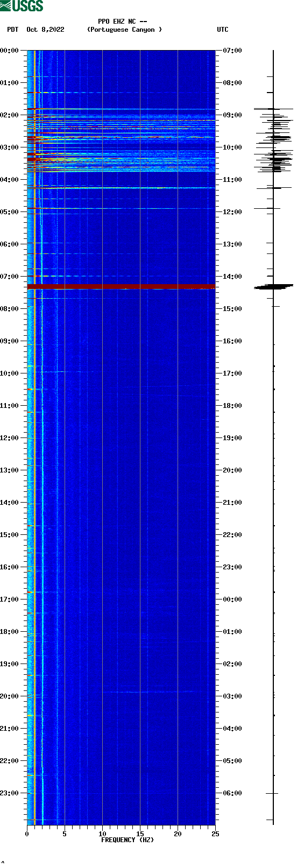Click the 03:00 UTC time label
This screenshot has width=297, height=868.
coord(232,696)
